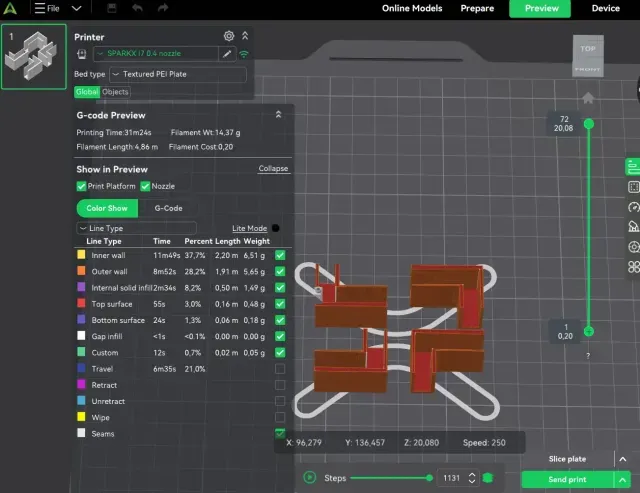Uncheck Top surface visibility
640x493 pixels.
pos(280,304)
